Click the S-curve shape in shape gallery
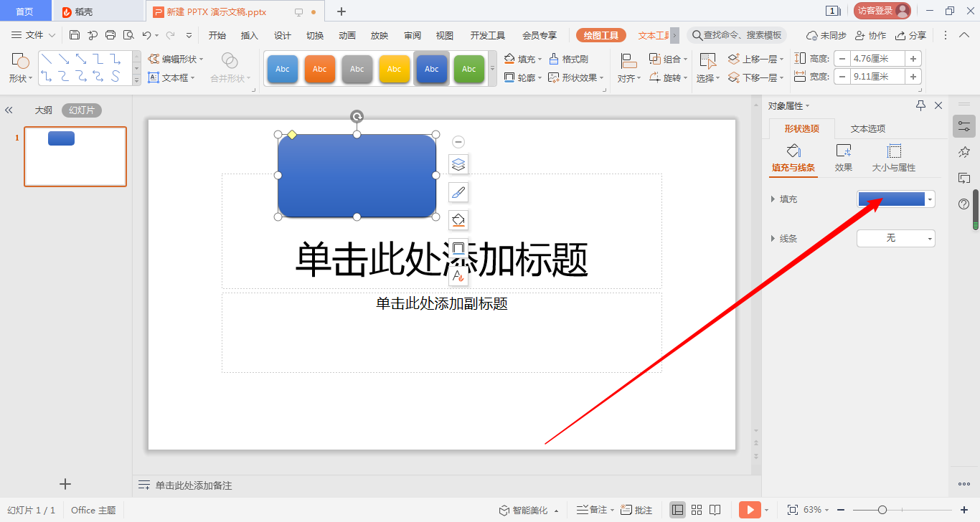980x522 pixels. (116, 76)
